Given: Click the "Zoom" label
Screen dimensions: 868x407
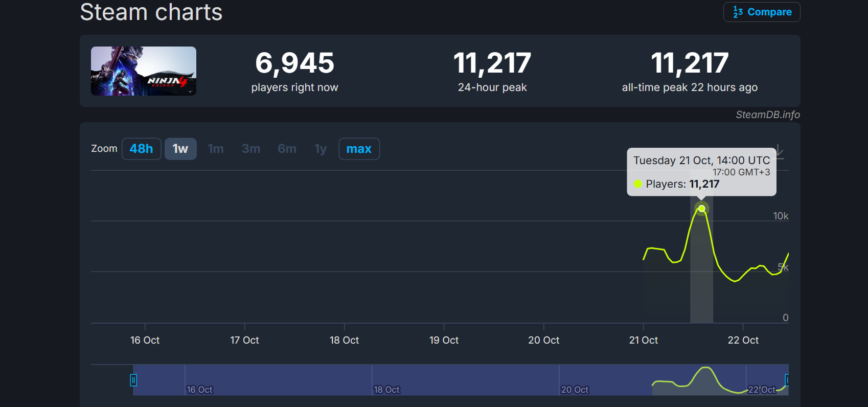Looking at the screenshot, I should (104, 148).
